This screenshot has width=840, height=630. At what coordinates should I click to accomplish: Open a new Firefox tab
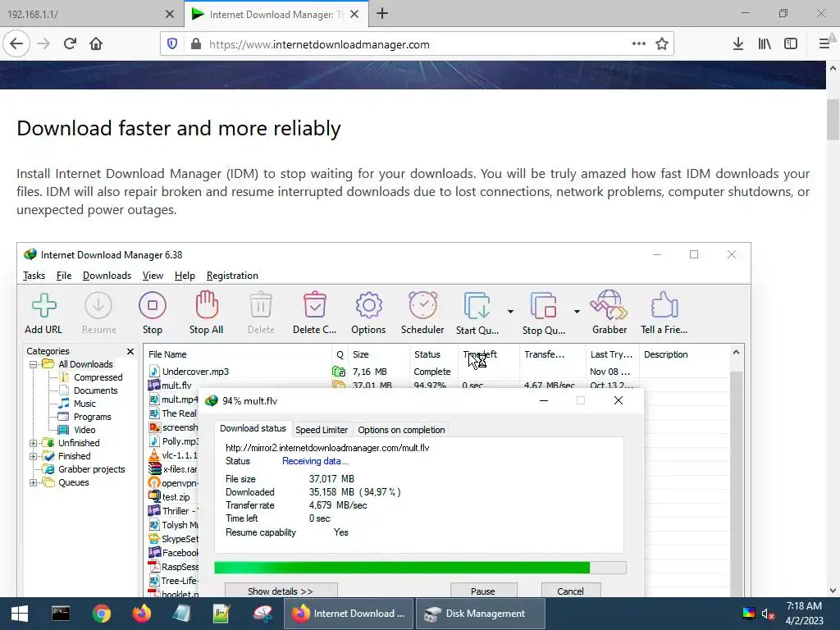coord(382,14)
